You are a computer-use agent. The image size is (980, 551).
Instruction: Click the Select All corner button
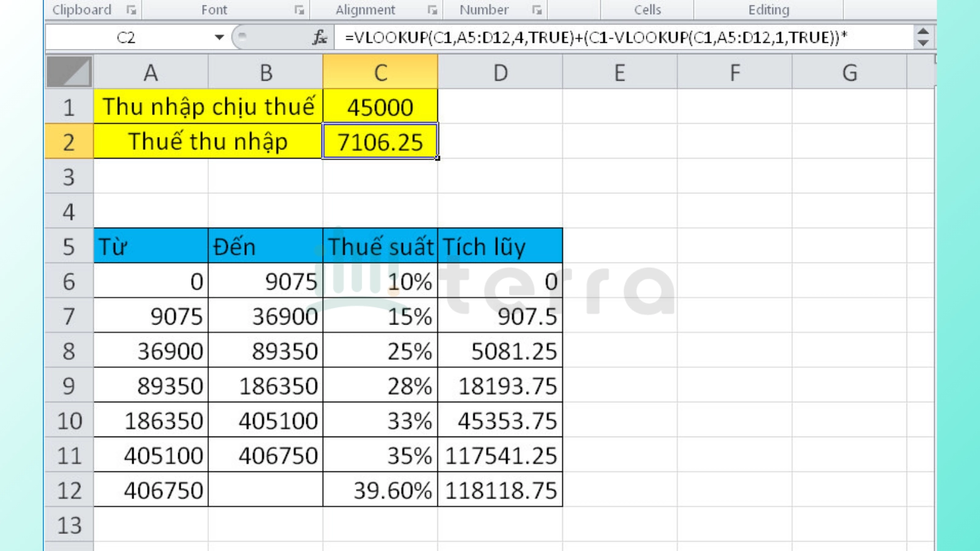coord(69,72)
